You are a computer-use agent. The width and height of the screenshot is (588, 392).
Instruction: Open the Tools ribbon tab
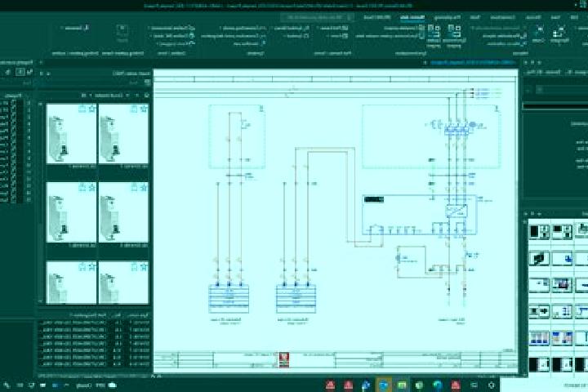pos(475,17)
